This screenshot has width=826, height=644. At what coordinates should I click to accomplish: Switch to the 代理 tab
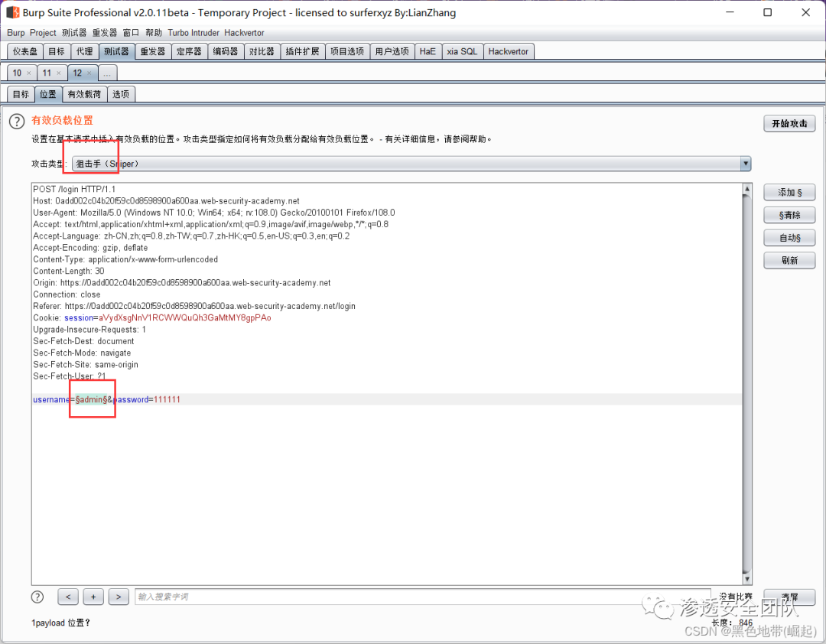[x=84, y=52]
